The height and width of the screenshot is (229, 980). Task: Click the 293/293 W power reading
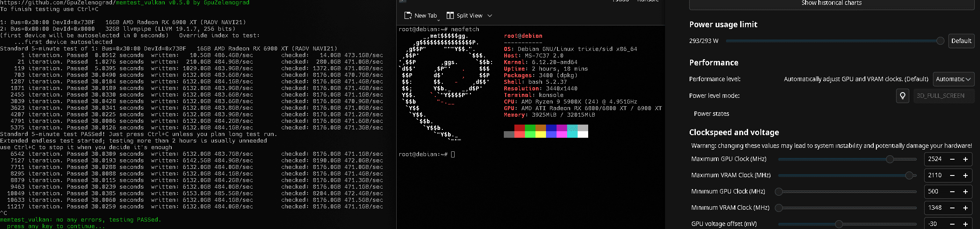(x=704, y=41)
